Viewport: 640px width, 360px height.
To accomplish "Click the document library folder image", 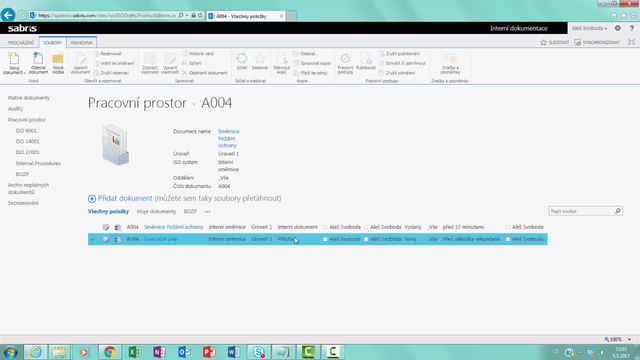I will click(x=116, y=144).
